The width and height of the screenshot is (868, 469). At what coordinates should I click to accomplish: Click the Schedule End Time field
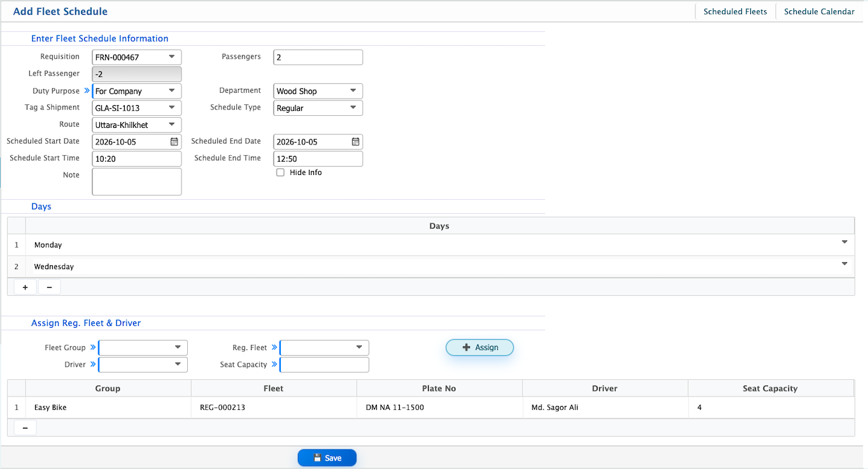click(x=318, y=158)
